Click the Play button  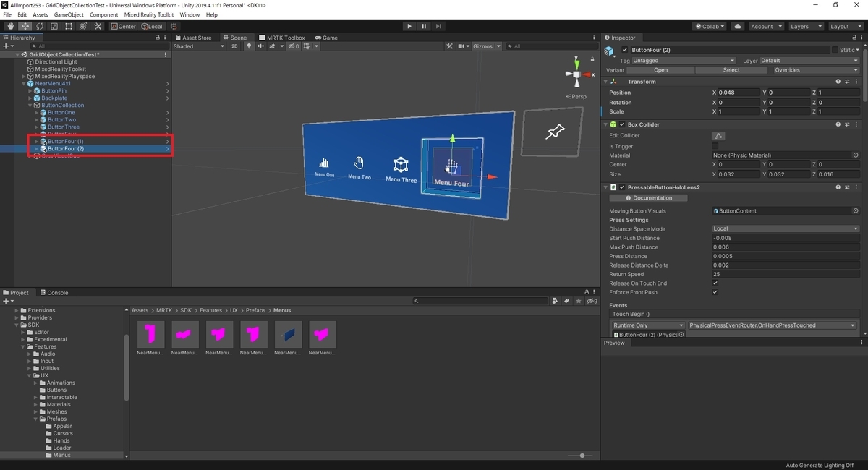[409, 27]
